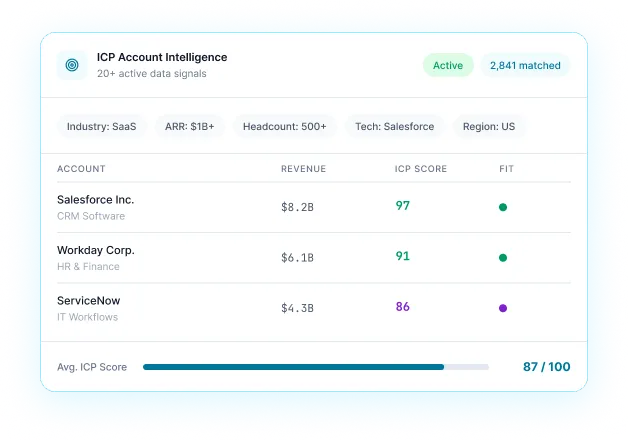Click the REVENUE column header
This screenshot has height=440, width=628.
click(x=303, y=169)
